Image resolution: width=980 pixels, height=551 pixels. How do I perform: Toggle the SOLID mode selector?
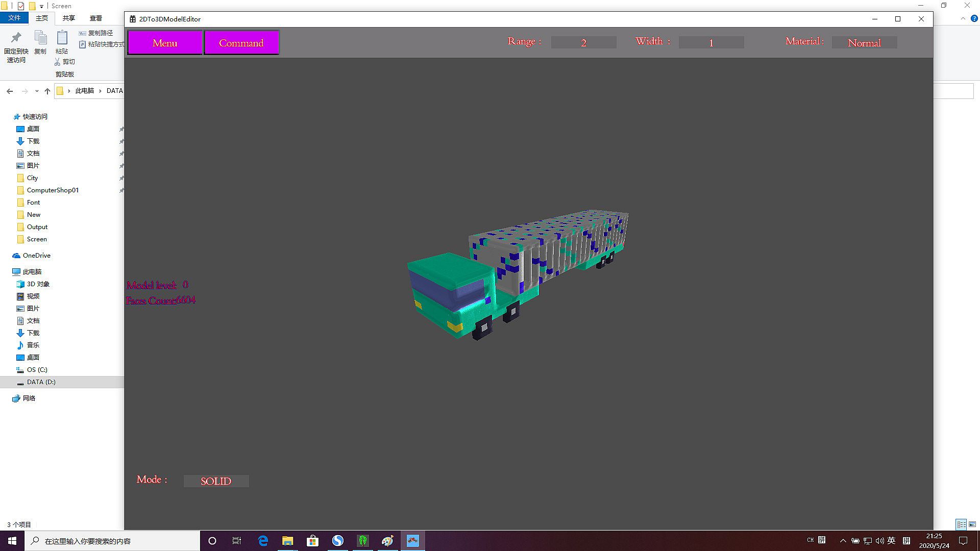[x=216, y=481]
